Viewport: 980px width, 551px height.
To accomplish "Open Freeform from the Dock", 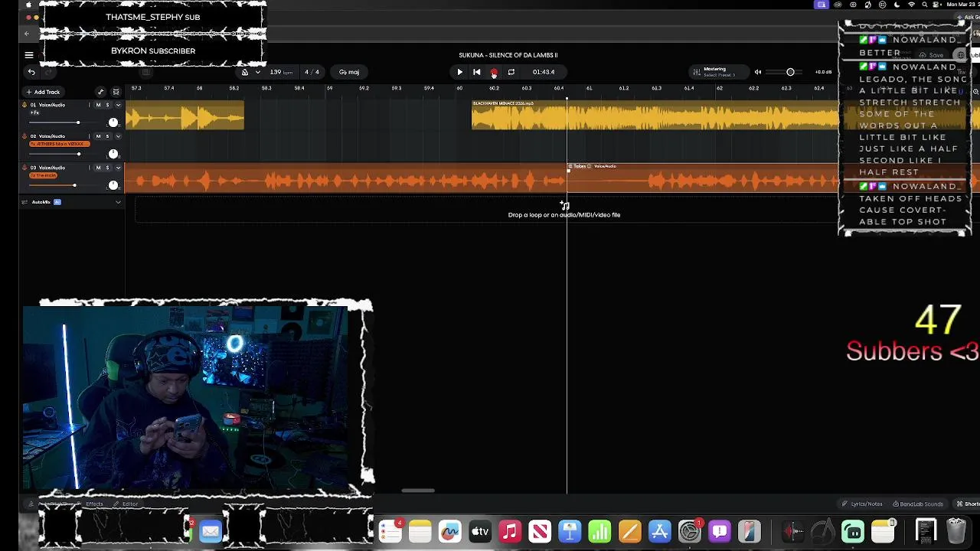I will 449,531.
